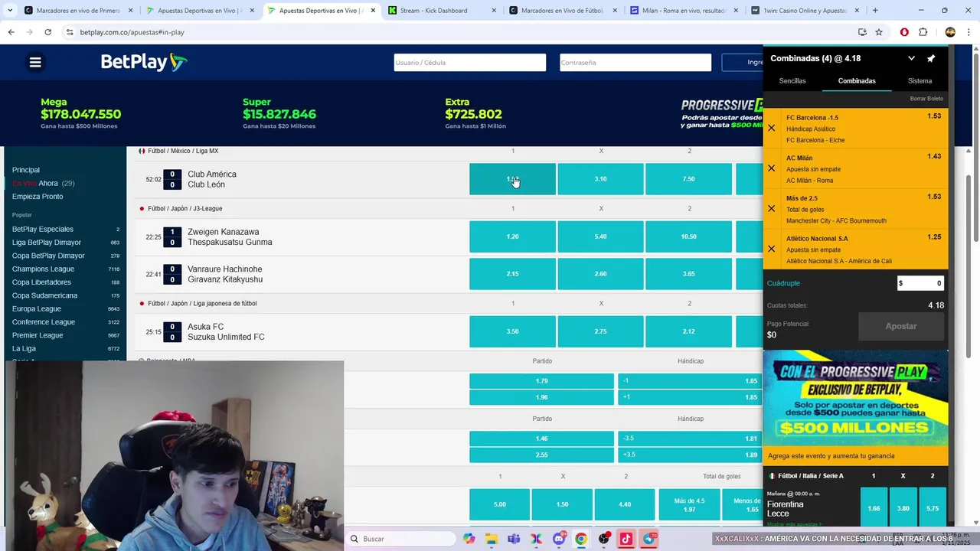This screenshot has width=980, height=551.
Task: Select Asuka FC odds 3.50
Action: click(x=512, y=331)
